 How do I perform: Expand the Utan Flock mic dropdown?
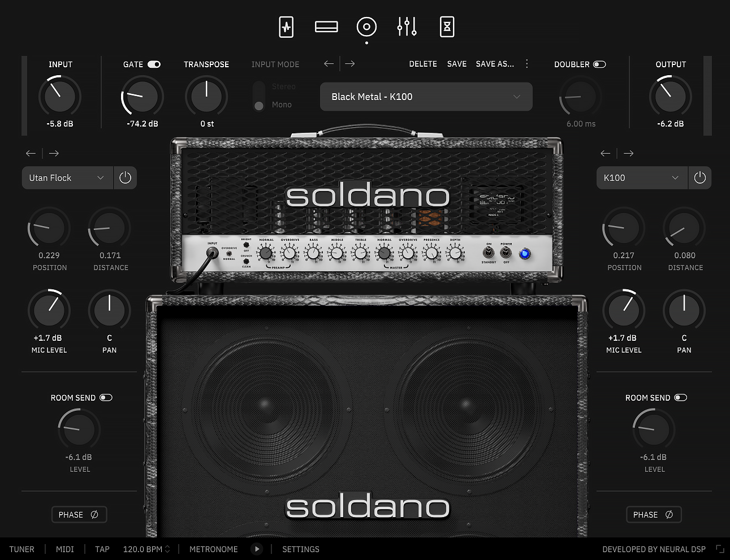(x=67, y=177)
